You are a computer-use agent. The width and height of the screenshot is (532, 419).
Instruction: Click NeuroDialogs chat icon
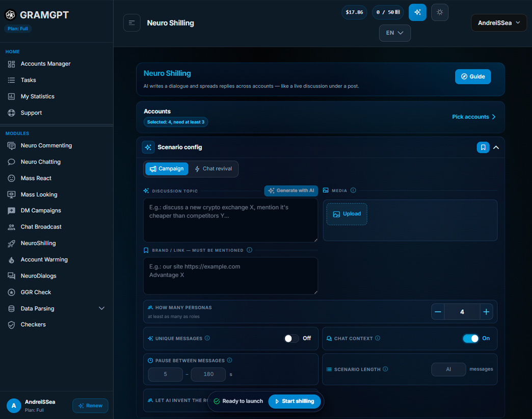click(x=12, y=276)
